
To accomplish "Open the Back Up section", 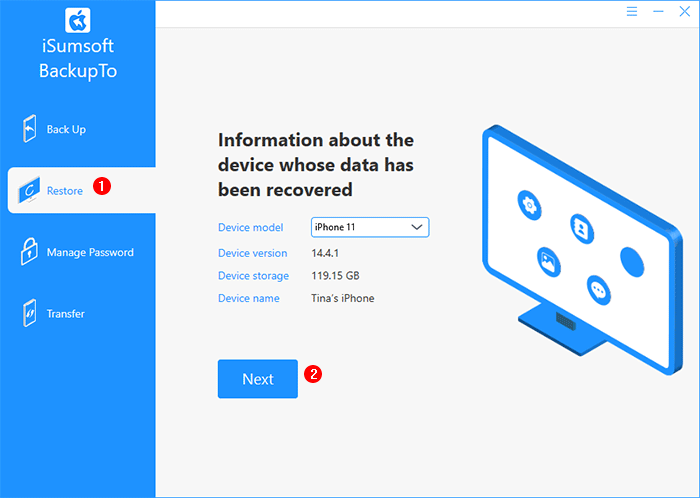I will coord(66,129).
